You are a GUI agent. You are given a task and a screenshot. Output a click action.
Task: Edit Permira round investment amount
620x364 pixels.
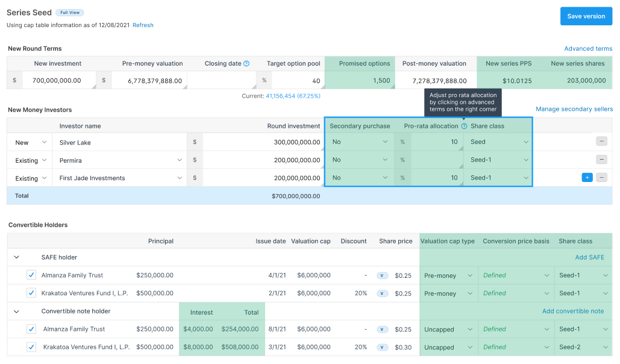click(x=263, y=160)
